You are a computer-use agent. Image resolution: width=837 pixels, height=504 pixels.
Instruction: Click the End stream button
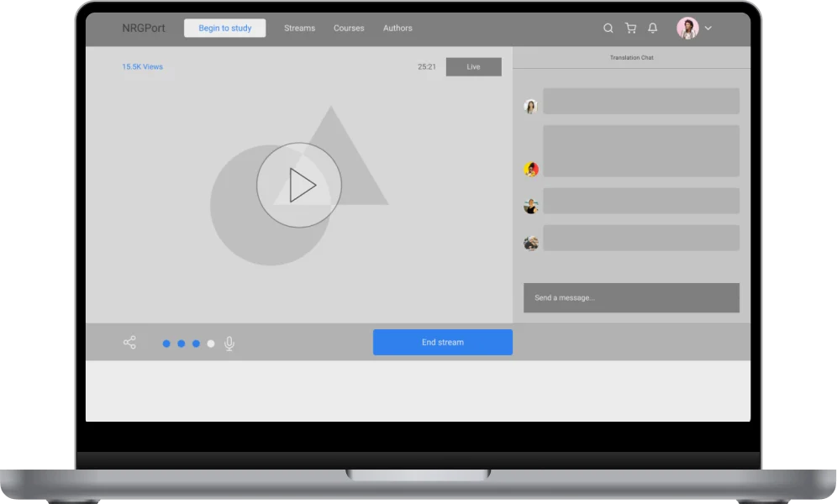click(x=443, y=343)
